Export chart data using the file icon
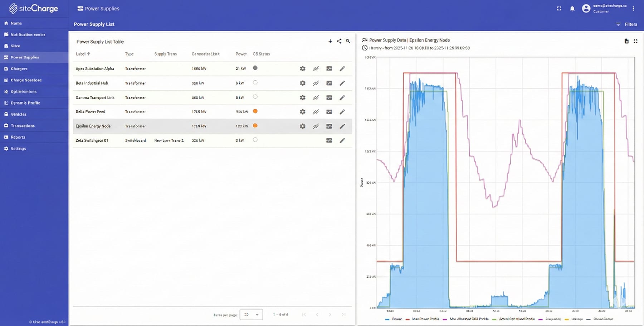Screen dimensions: 644x326 tap(626, 41)
